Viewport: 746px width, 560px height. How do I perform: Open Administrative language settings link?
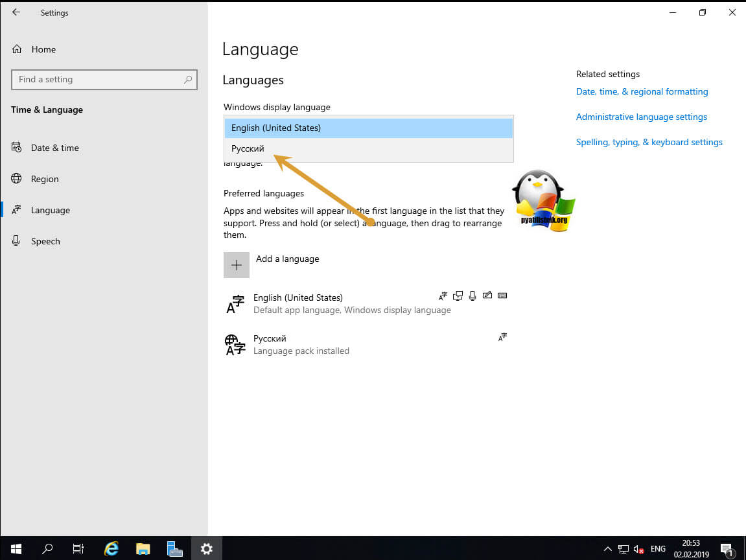[641, 117]
